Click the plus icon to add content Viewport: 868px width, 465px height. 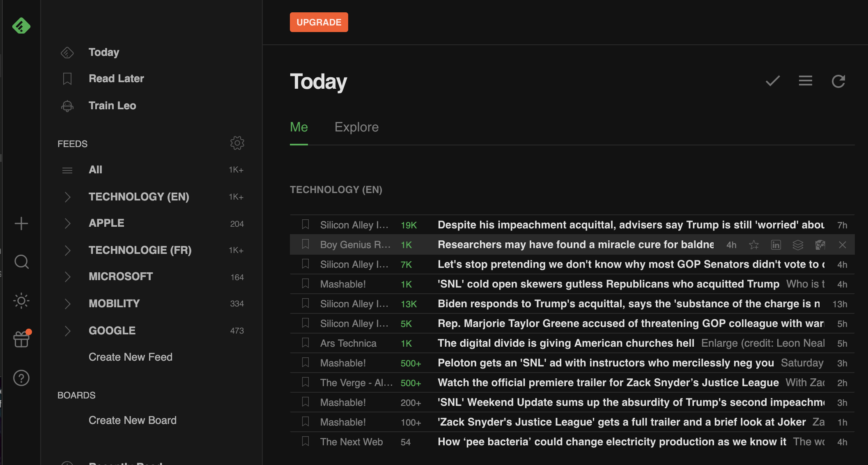coord(21,223)
